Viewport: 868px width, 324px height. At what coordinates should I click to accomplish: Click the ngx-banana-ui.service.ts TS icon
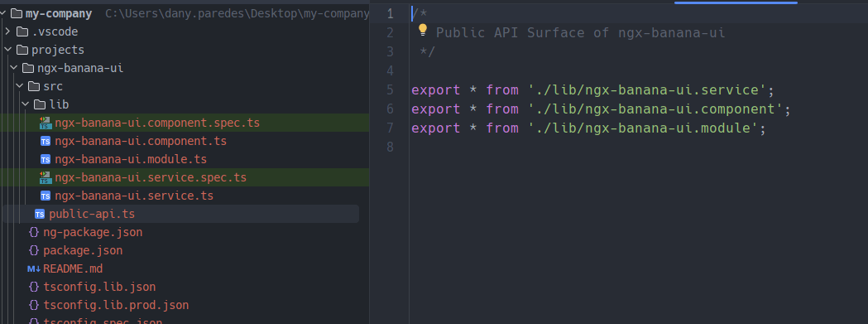(x=46, y=196)
